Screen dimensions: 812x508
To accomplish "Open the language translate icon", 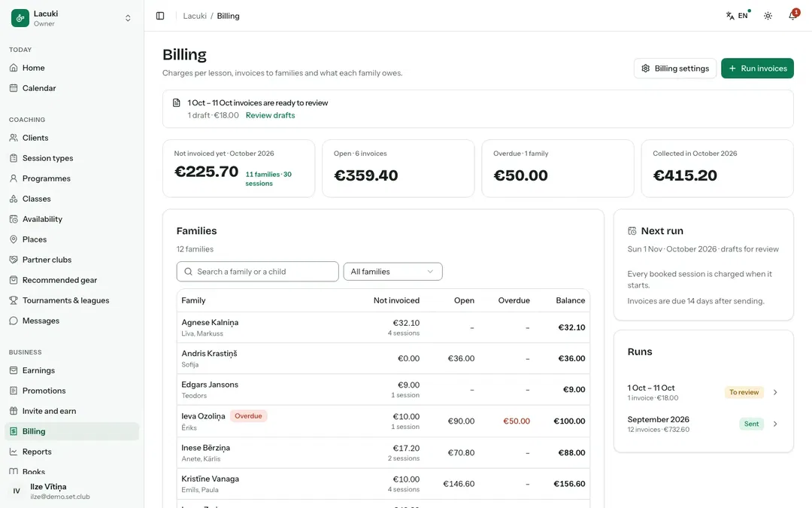I will [730, 16].
